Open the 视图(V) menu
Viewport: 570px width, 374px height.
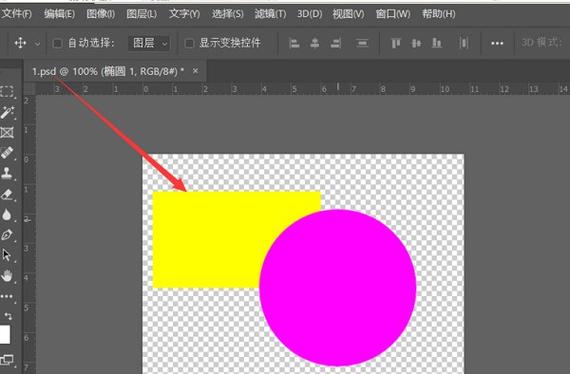click(x=348, y=14)
